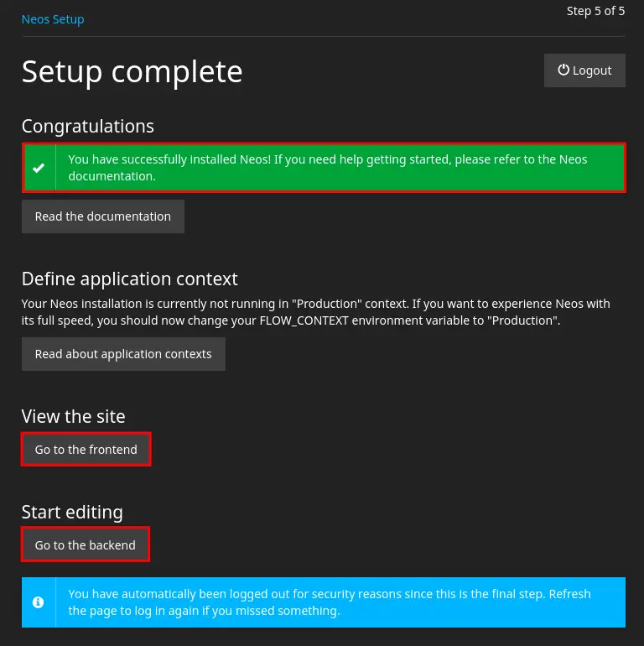Click the View the site heading

coord(74,416)
